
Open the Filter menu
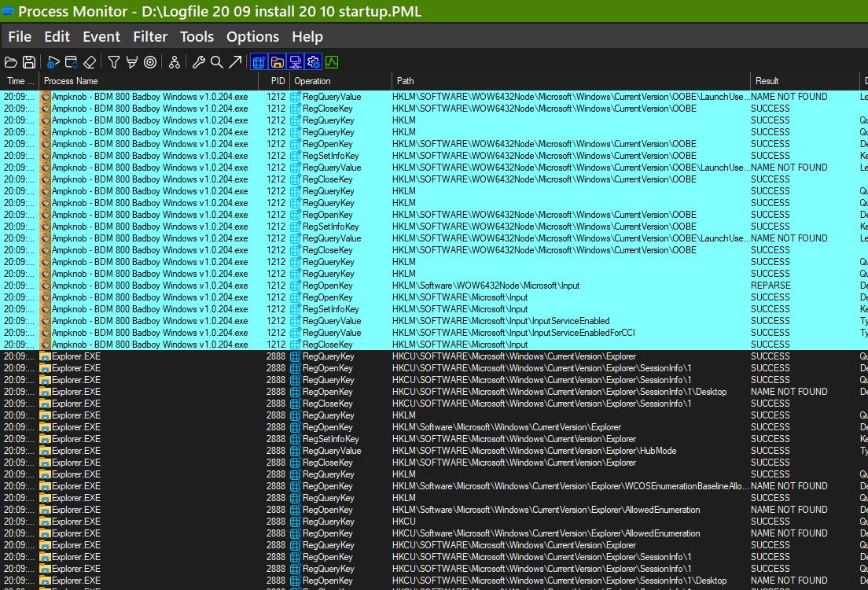coord(150,36)
